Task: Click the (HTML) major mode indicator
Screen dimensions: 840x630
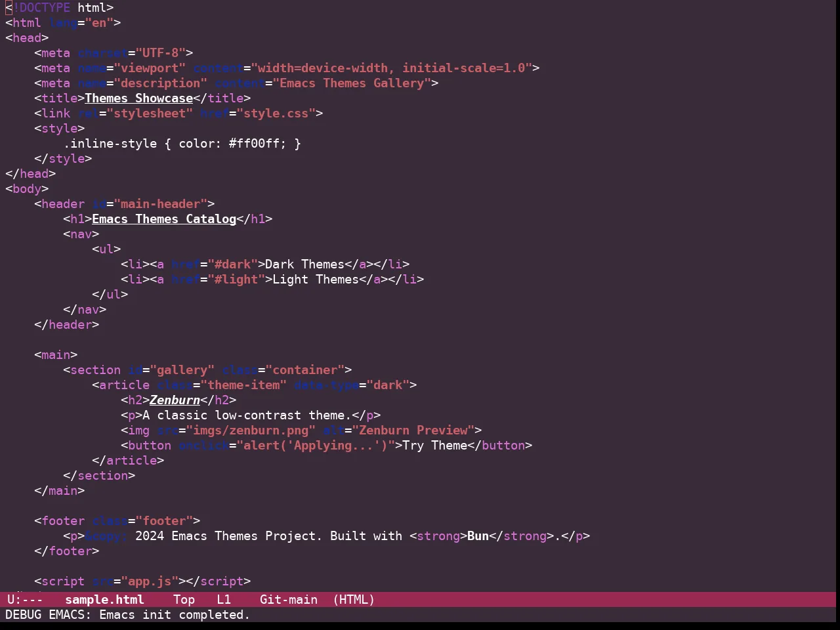Action: (x=354, y=600)
